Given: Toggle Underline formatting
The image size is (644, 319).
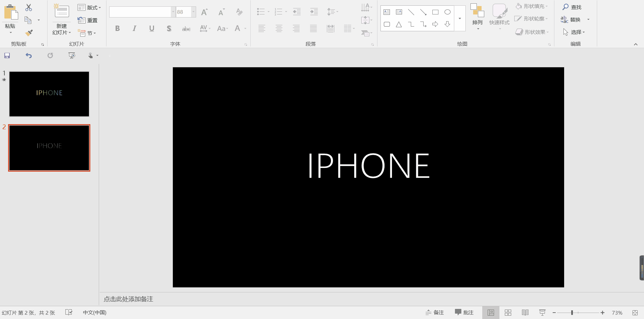Looking at the screenshot, I should (x=152, y=29).
